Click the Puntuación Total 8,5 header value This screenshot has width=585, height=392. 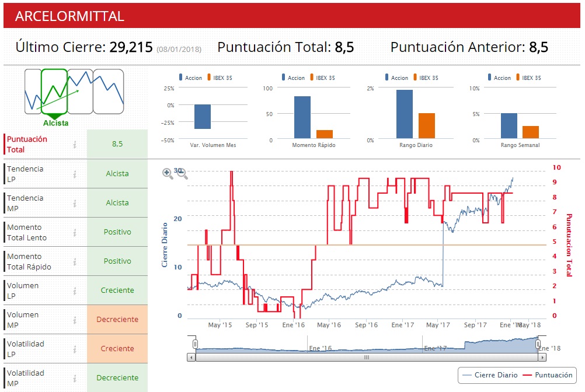[344, 47]
